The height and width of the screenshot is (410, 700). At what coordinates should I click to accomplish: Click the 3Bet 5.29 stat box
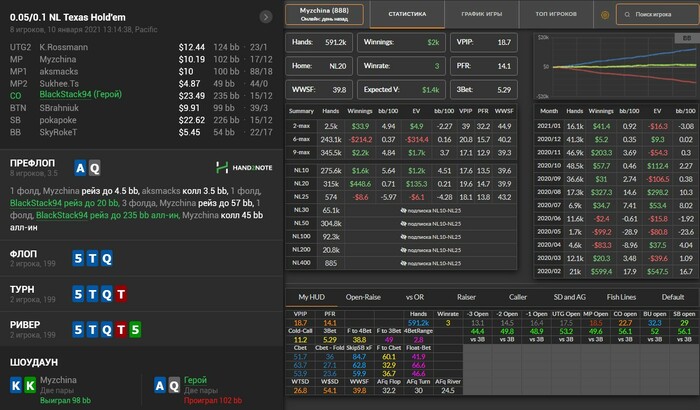tap(483, 90)
